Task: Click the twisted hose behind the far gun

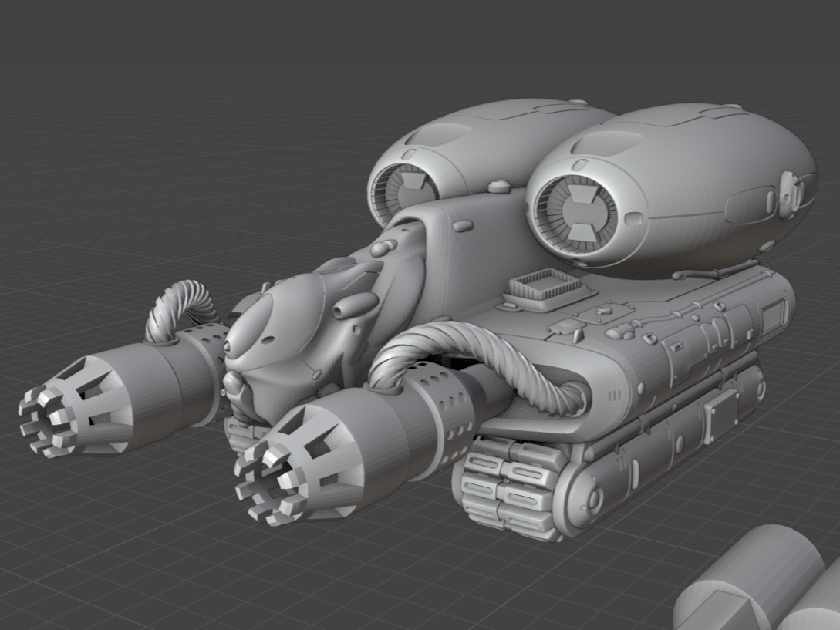Action: coord(179,308)
